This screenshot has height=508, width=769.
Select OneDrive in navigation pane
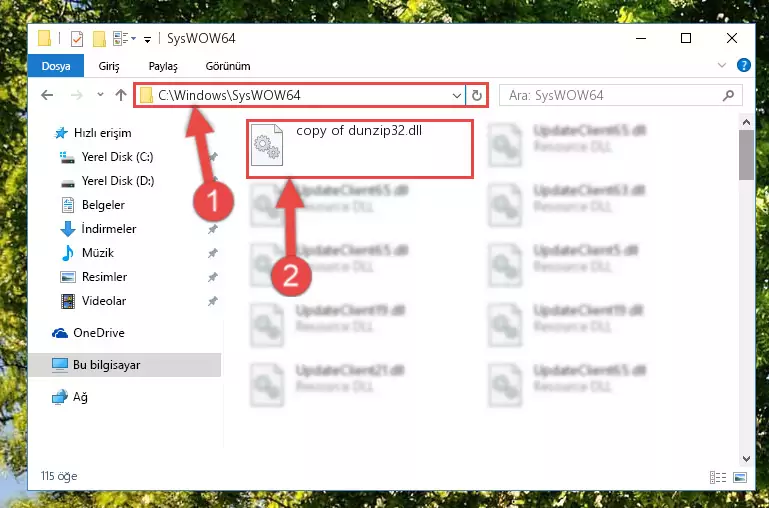(99, 333)
